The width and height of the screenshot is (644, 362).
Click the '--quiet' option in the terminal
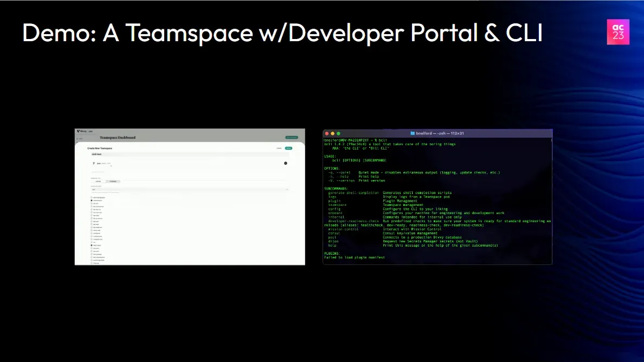point(343,172)
